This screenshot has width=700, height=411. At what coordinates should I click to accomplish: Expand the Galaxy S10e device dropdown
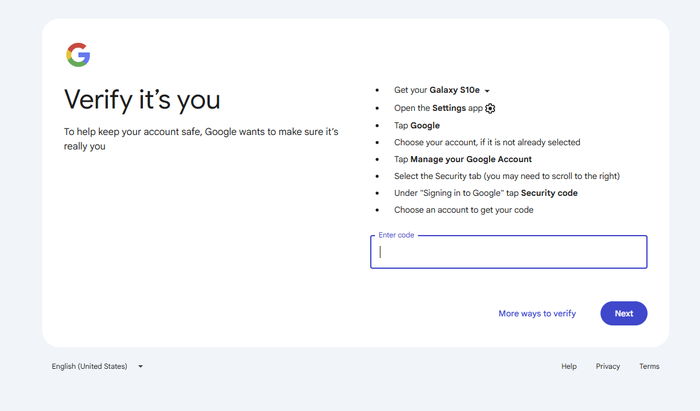click(x=487, y=91)
